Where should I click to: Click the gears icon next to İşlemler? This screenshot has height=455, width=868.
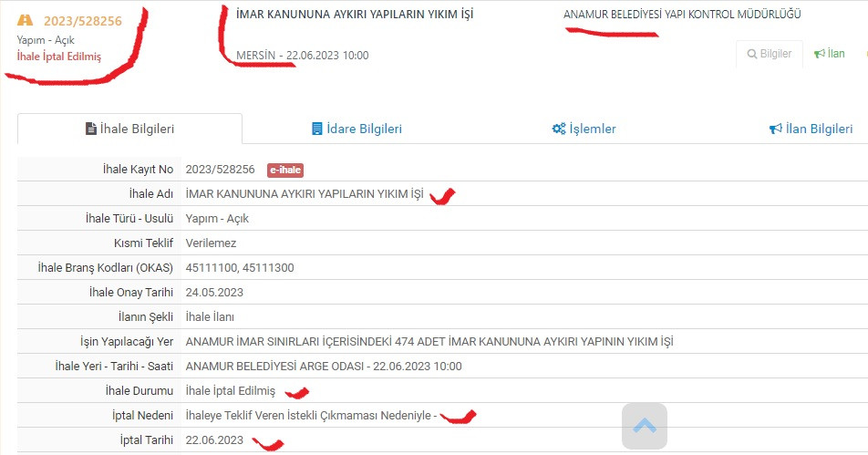click(x=559, y=129)
